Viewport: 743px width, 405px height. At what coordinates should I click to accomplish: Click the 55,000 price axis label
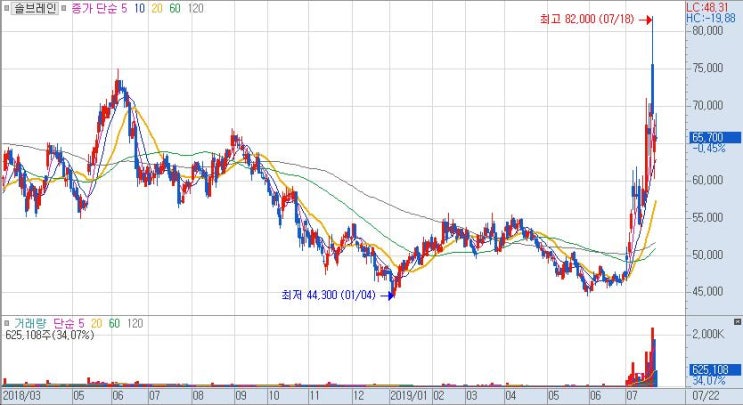coord(707,217)
